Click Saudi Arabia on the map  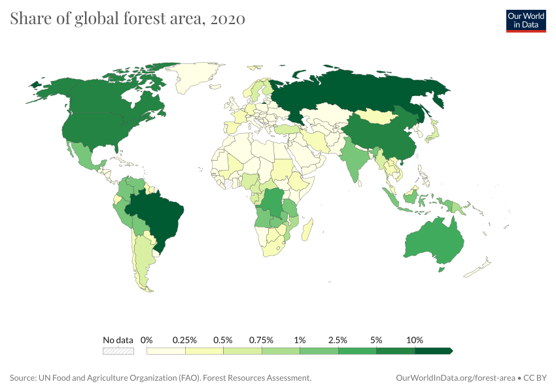click(x=305, y=155)
